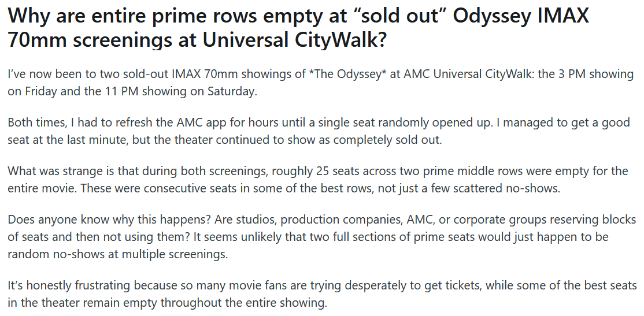Click the post title beginning "Why are entire"
This screenshot has height=316, width=644.
click(x=299, y=28)
